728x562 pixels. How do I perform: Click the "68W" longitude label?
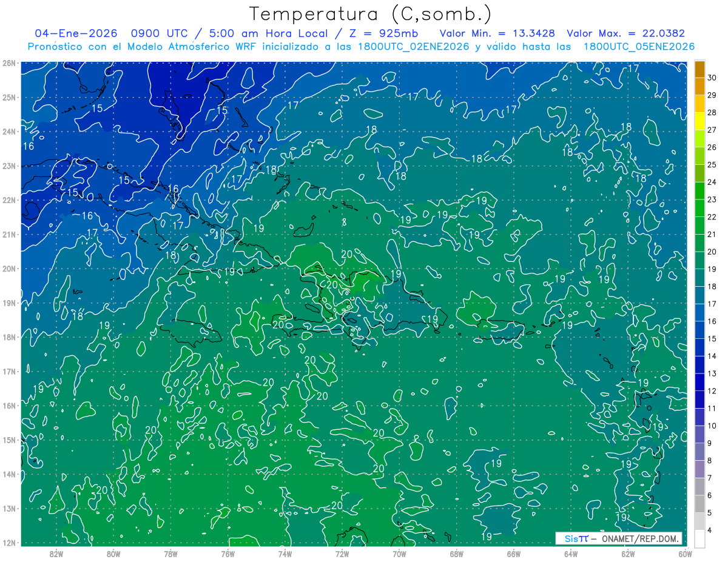[457, 554]
